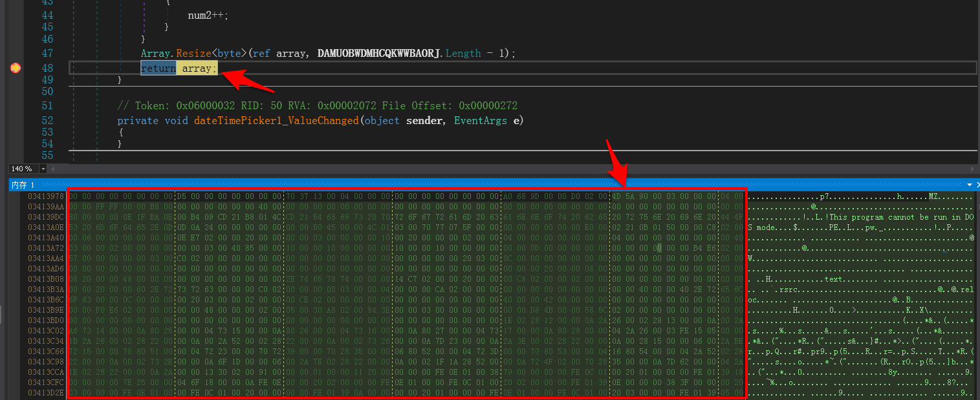
Task: Click the Token 0x06000032 comment line
Action: click(x=317, y=105)
